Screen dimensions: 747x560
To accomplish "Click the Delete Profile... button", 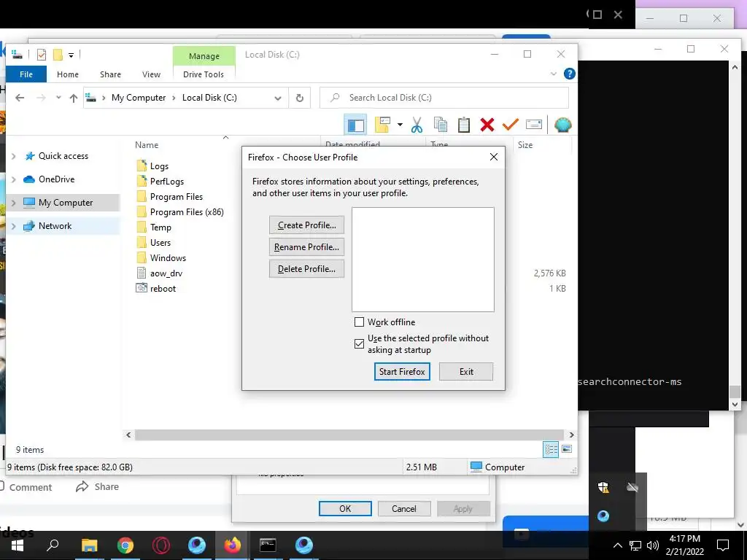I will (307, 269).
